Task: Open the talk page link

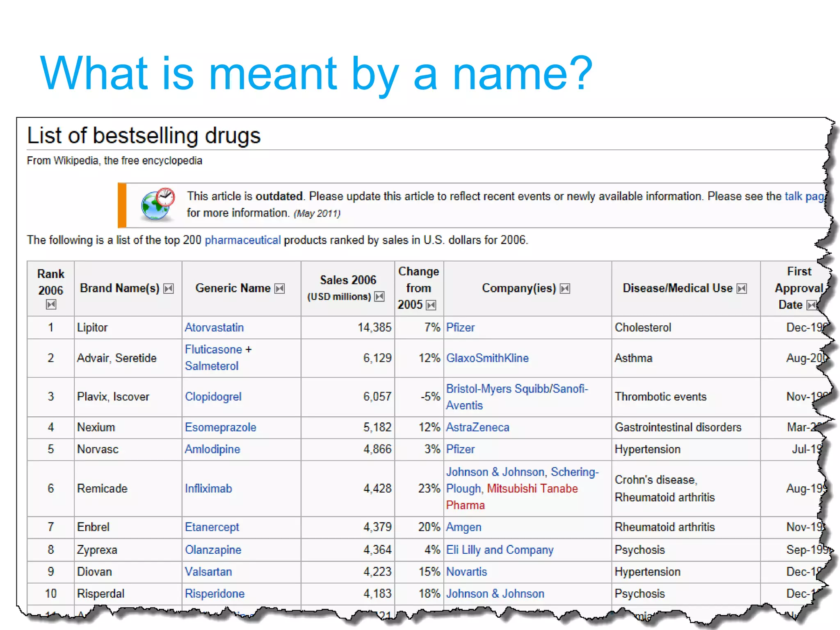Action: [x=805, y=196]
